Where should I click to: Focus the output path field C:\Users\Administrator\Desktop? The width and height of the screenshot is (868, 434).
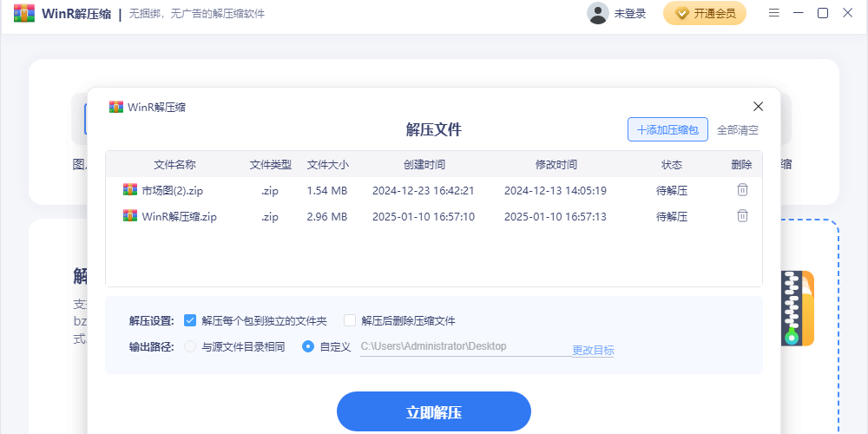(x=465, y=346)
